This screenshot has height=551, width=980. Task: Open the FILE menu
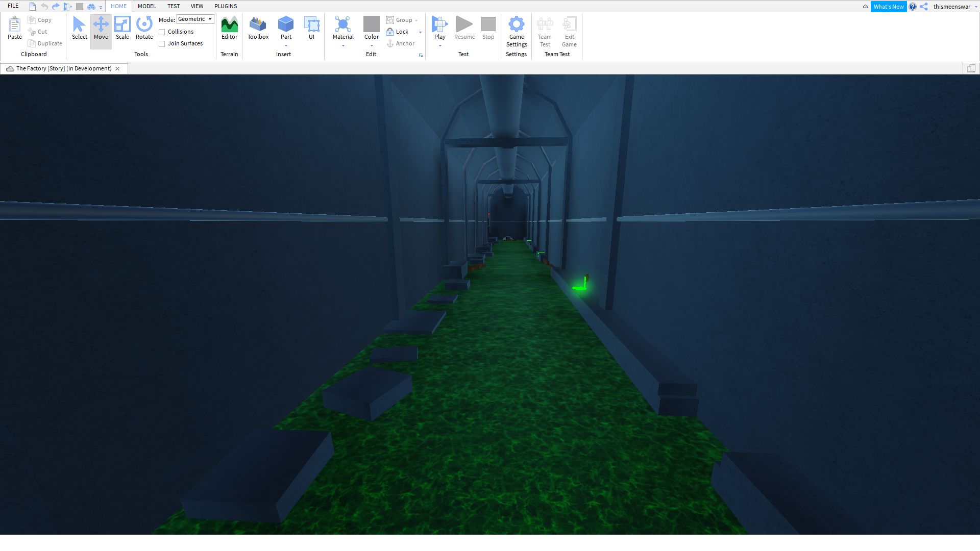coord(12,6)
